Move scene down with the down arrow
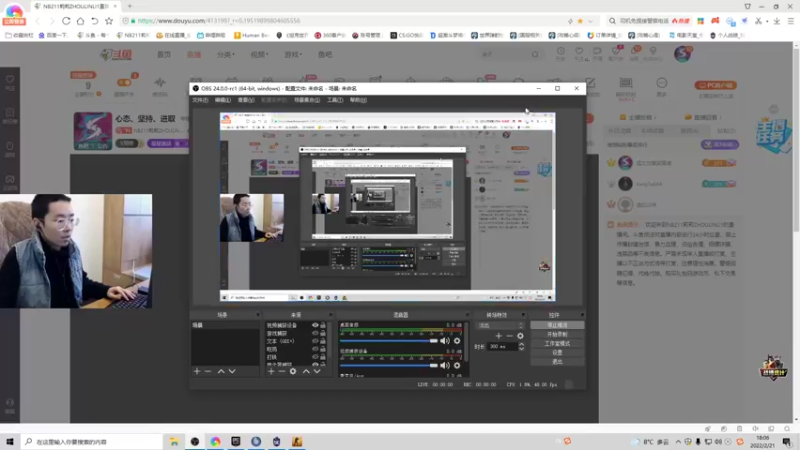Viewport: 800px width, 450px height. point(232,371)
